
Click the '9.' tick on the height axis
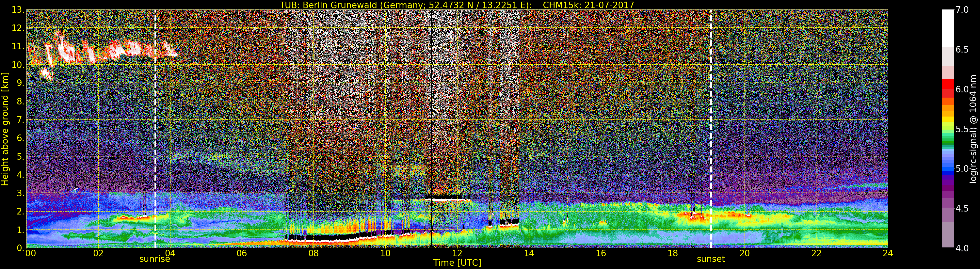(x=21, y=83)
